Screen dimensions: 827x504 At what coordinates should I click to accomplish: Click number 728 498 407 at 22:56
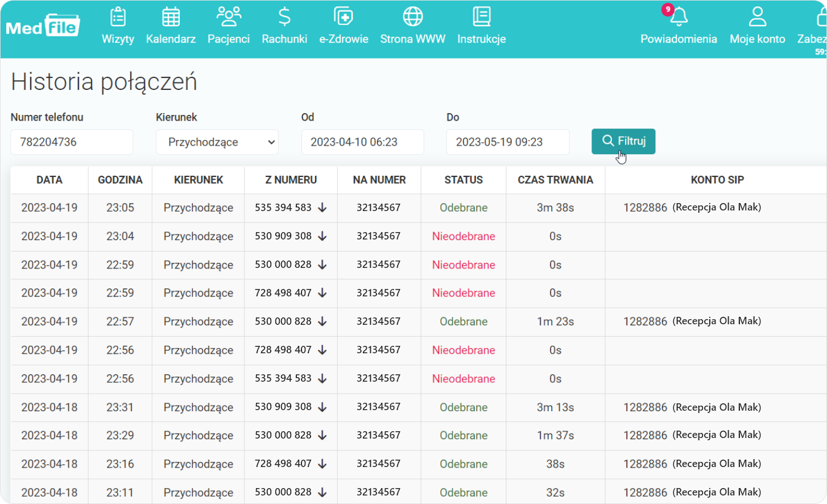283,350
